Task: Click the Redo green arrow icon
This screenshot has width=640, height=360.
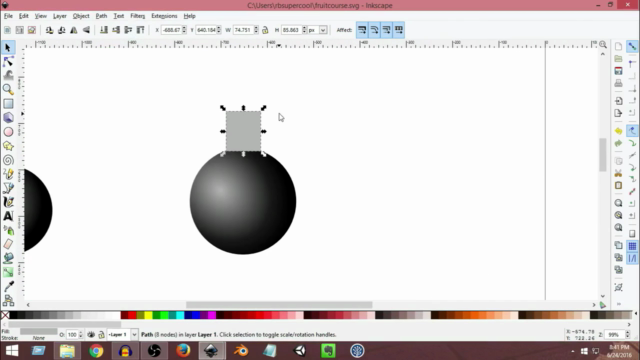Action: (618, 144)
